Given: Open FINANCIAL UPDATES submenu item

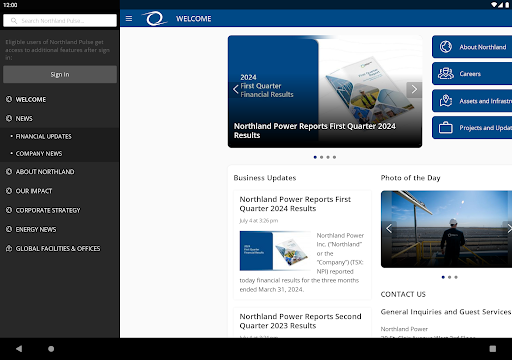Looking at the screenshot, I should coord(60,136).
